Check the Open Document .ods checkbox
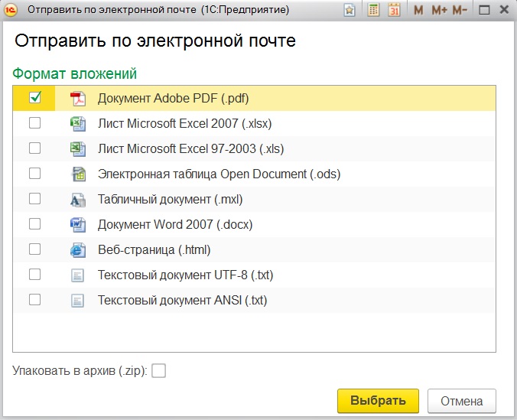Viewport: 517px width, 420px height. click(x=34, y=174)
